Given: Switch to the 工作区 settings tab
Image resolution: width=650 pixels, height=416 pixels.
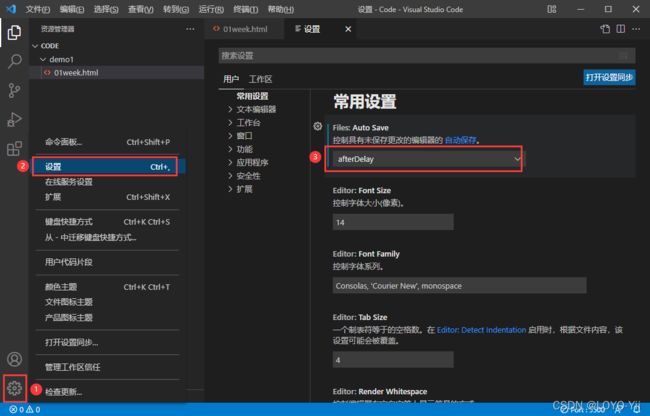Looking at the screenshot, I should point(260,79).
